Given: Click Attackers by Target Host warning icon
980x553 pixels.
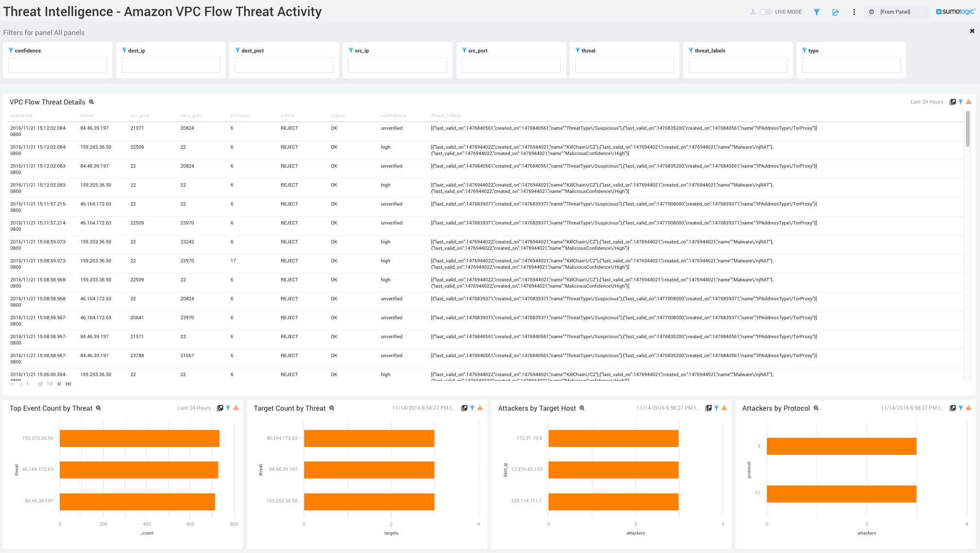Looking at the screenshot, I should pyautogui.click(x=724, y=408).
